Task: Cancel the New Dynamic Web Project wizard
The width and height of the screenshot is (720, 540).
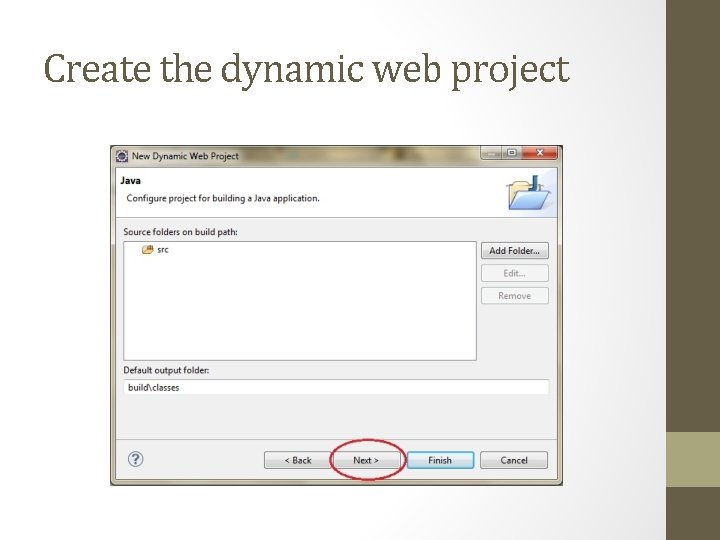Action: click(514, 460)
